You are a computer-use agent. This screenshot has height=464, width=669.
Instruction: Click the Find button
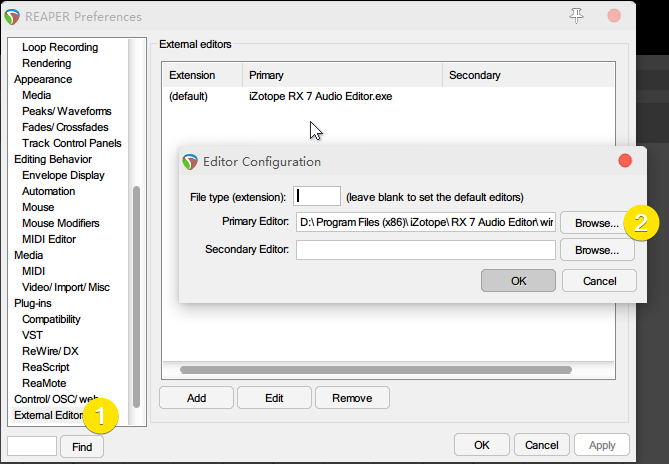82,447
